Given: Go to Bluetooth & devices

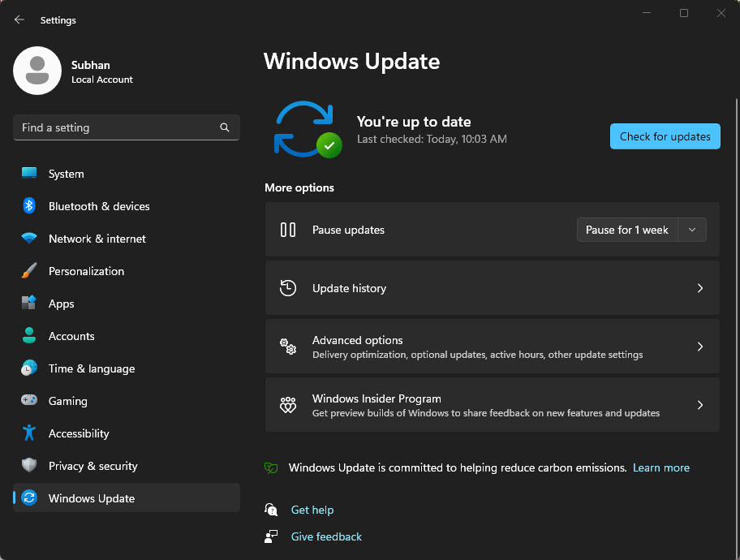Looking at the screenshot, I should point(127,206).
